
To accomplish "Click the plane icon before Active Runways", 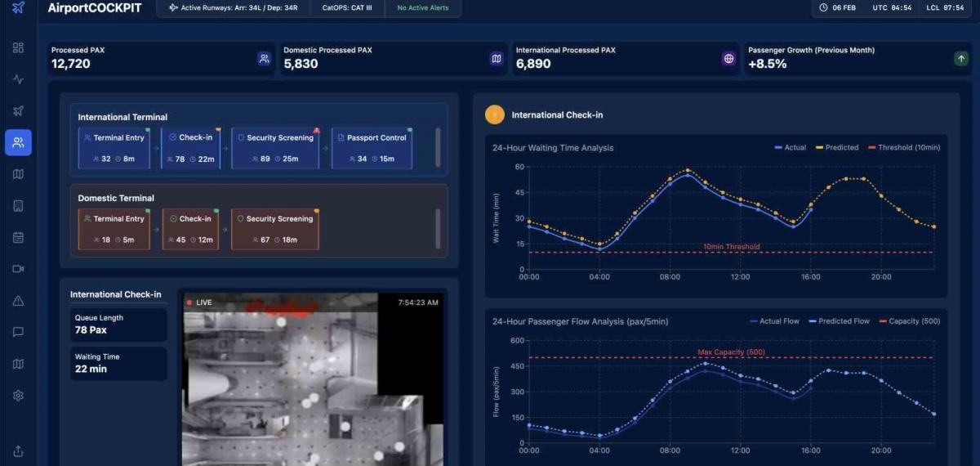I will 172,8.
